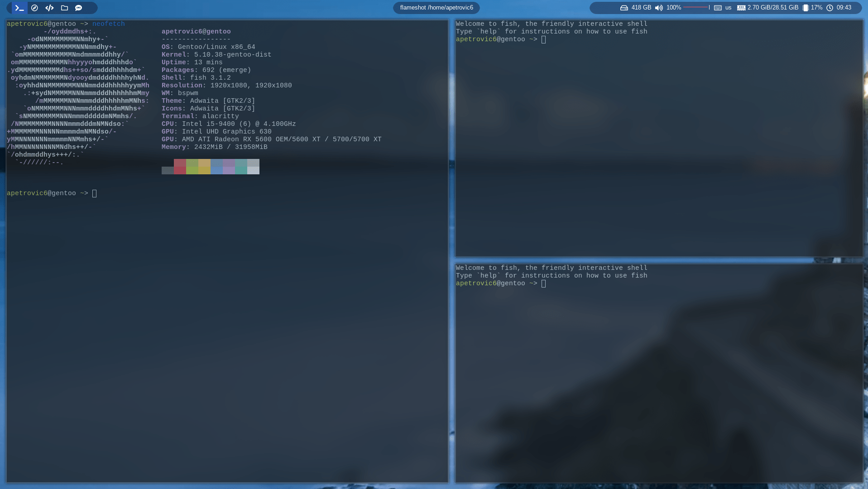Click the 17% CPU usage label

(x=816, y=8)
